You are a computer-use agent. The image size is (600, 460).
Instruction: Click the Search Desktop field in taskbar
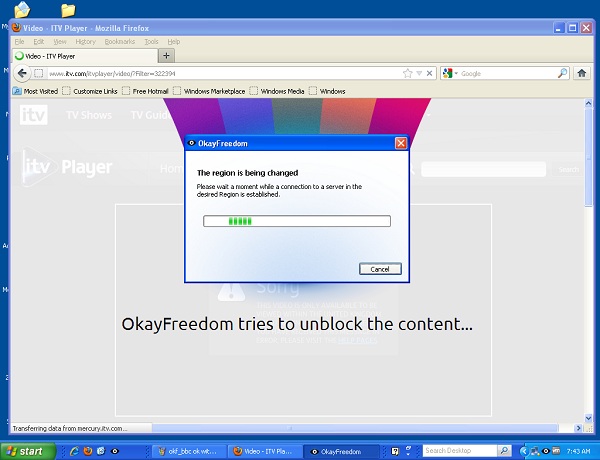[460, 451]
